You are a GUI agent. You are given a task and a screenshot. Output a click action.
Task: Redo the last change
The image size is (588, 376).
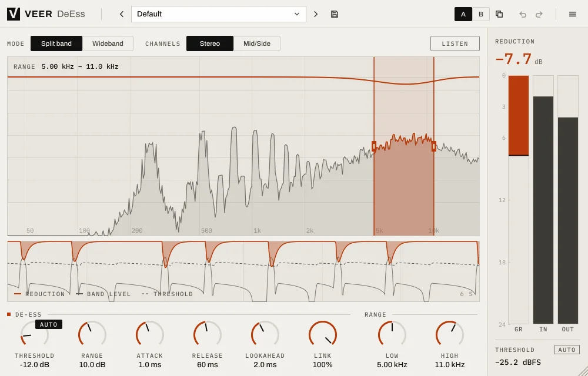539,14
